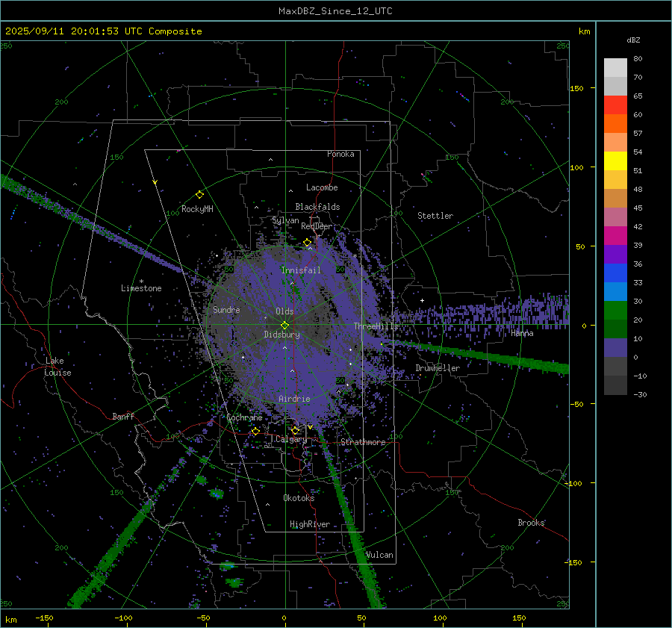Click the Olds town label

tap(284, 311)
